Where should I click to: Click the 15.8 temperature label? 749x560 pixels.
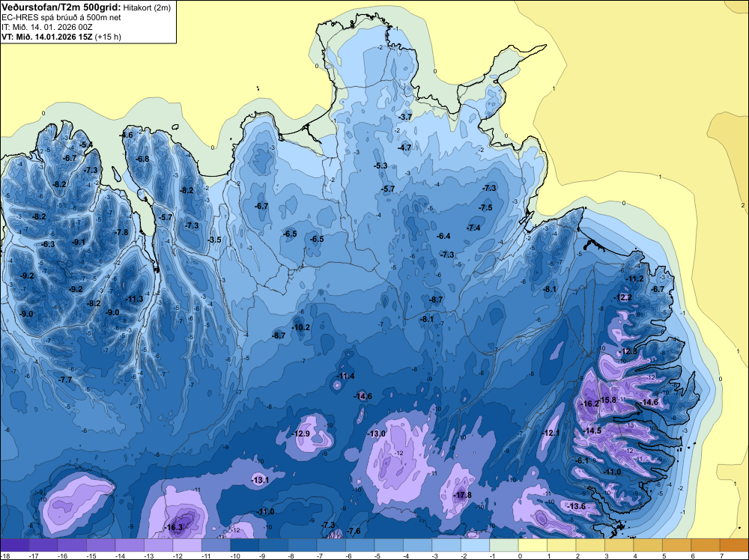tap(608, 400)
